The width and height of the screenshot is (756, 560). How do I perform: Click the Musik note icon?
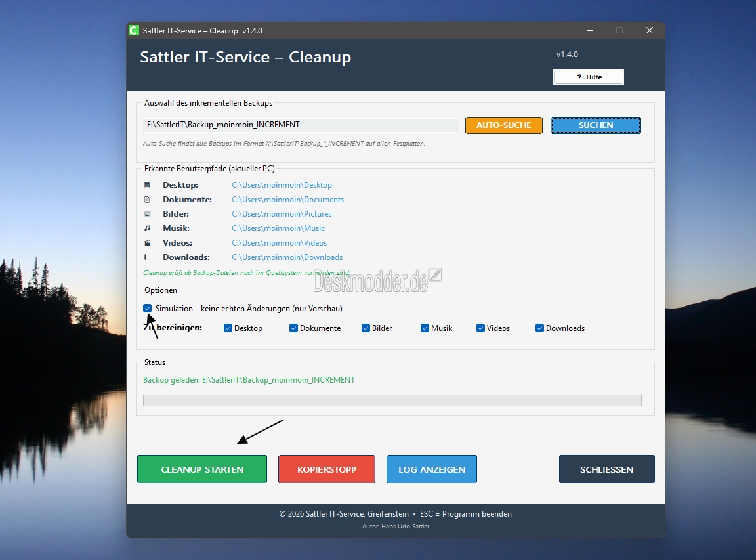(x=147, y=228)
